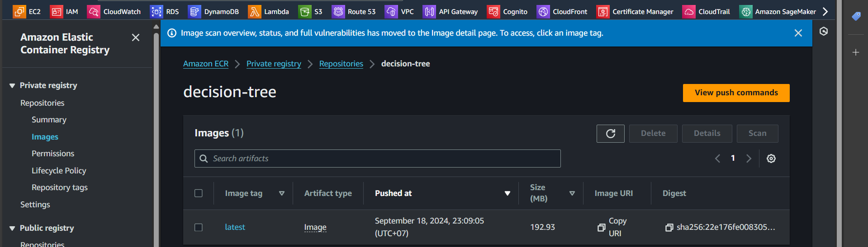
Task: Open the RDS service shortcut icon
Action: point(157,11)
